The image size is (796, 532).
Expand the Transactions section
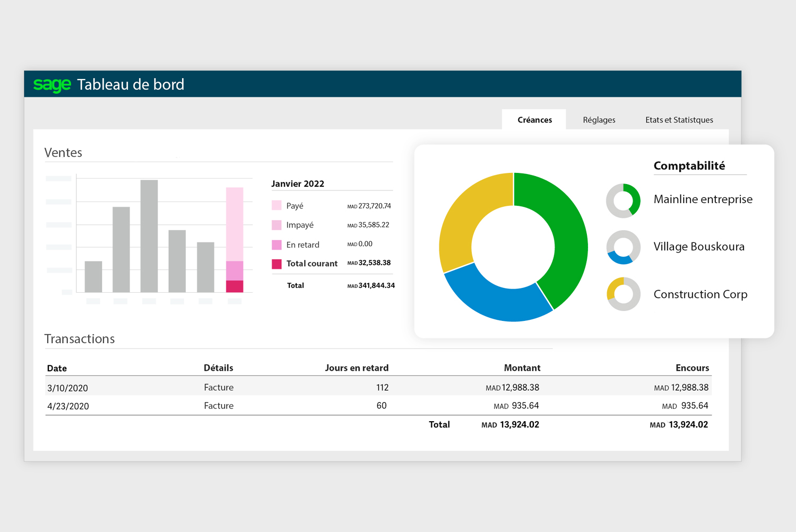[80, 339]
